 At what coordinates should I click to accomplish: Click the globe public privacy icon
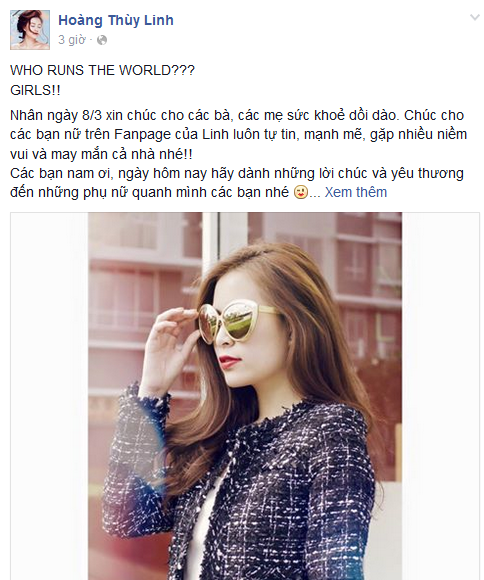[x=102, y=40]
